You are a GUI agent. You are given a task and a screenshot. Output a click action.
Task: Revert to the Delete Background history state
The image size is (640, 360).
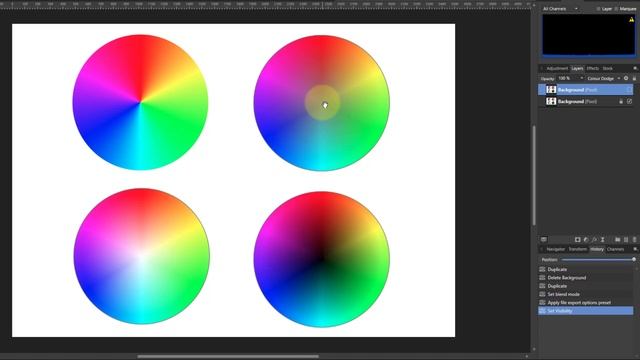tap(586, 278)
